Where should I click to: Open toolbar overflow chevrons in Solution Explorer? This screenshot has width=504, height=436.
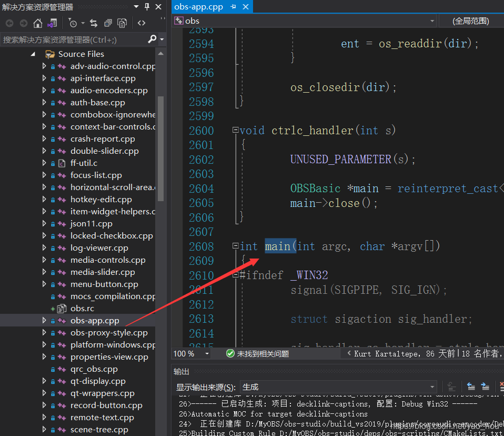tap(163, 18)
